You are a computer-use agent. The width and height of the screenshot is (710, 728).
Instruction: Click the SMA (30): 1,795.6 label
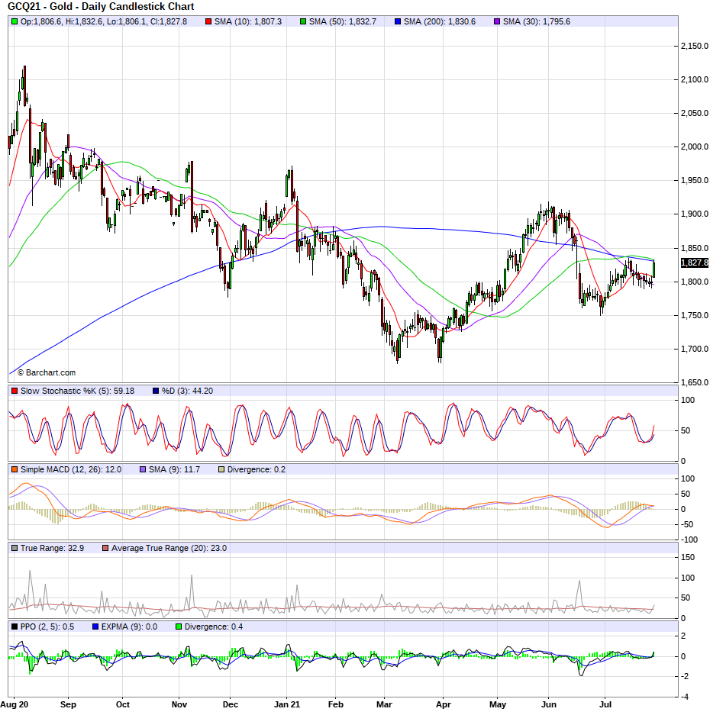click(x=537, y=21)
